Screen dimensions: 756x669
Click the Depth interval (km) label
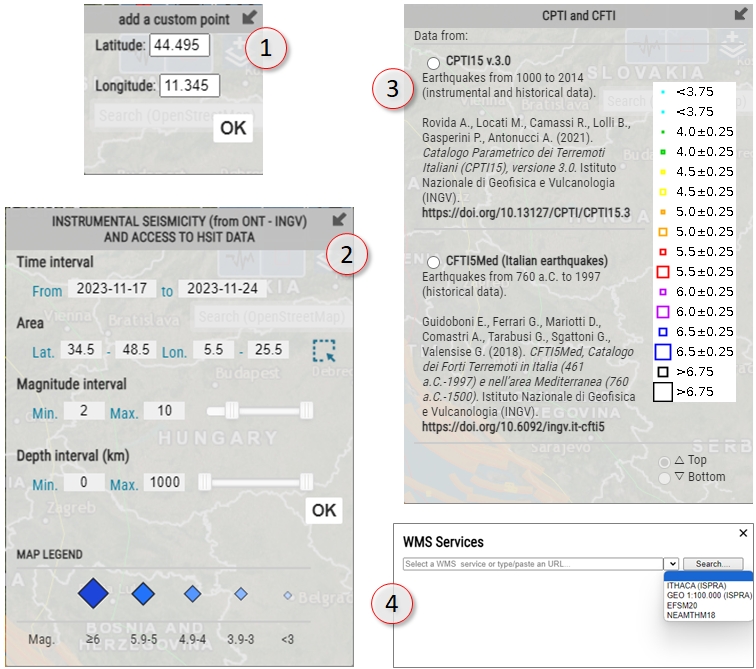73,456
